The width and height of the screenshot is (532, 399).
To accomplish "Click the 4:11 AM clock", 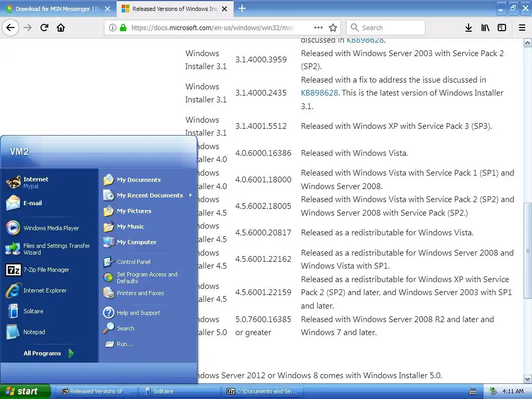I will pos(513,391).
